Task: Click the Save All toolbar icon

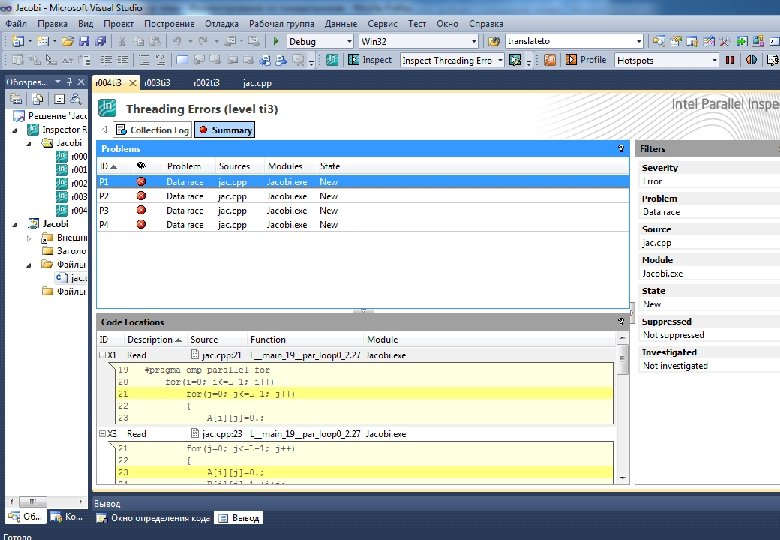Action: 100,41
